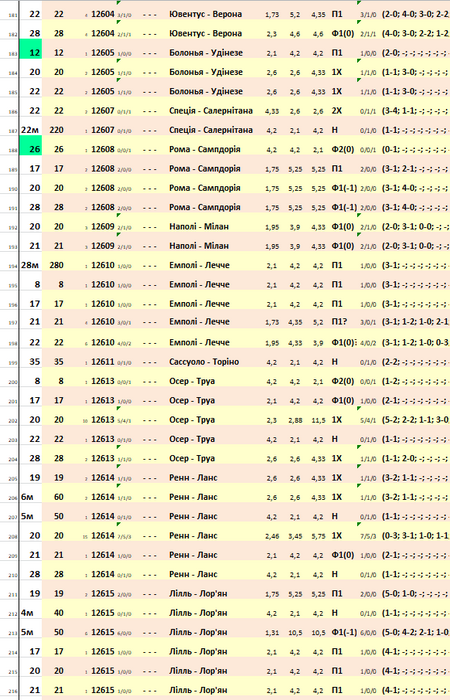Click the cell reading 22м
Screen dimensions: 450x700
pyautogui.click(x=30, y=130)
